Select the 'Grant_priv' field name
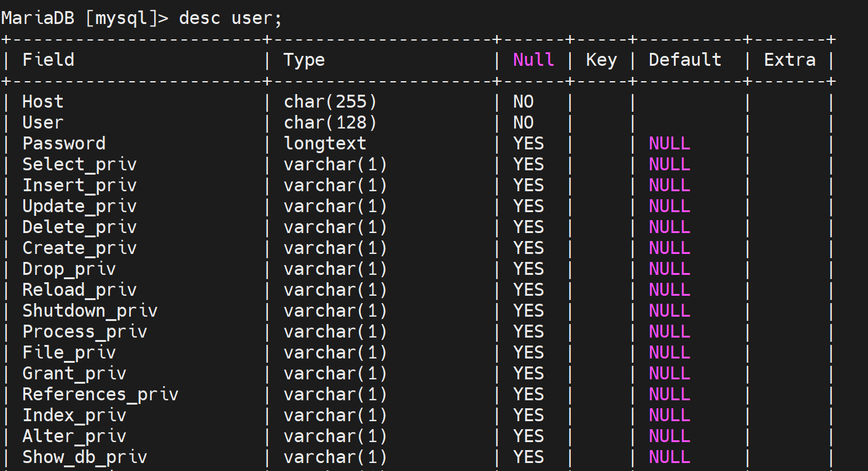This screenshot has height=471, width=868. (x=74, y=373)
